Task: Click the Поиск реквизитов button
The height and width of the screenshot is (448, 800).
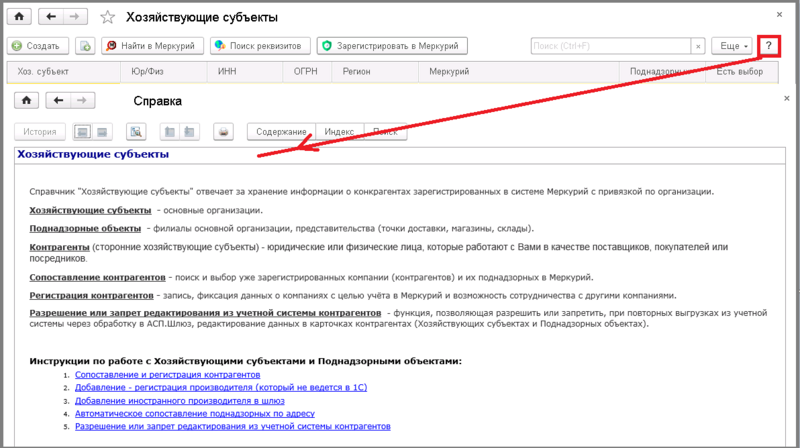Action: coord(260,46)
